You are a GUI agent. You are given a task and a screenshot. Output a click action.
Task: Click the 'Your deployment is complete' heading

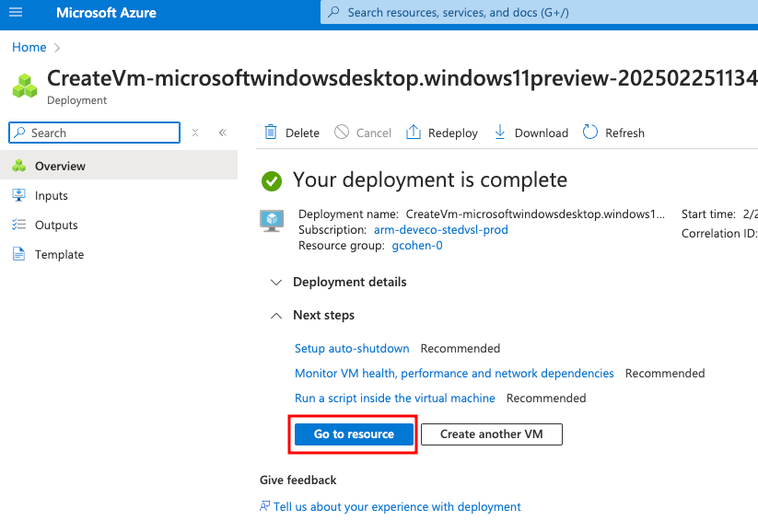tap(430, 179)
